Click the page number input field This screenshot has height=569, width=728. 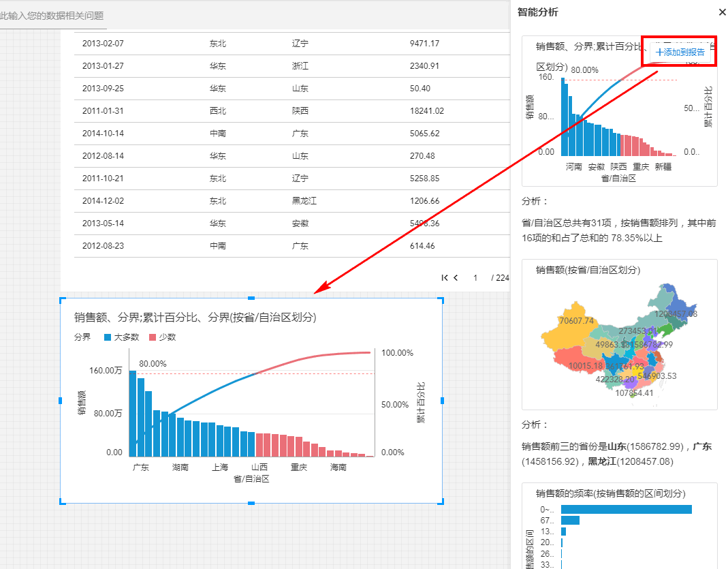475,277
